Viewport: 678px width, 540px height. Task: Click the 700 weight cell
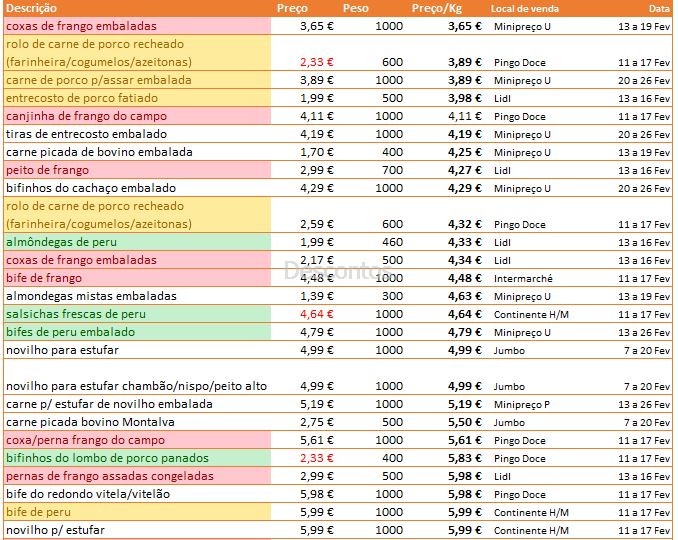393,170
